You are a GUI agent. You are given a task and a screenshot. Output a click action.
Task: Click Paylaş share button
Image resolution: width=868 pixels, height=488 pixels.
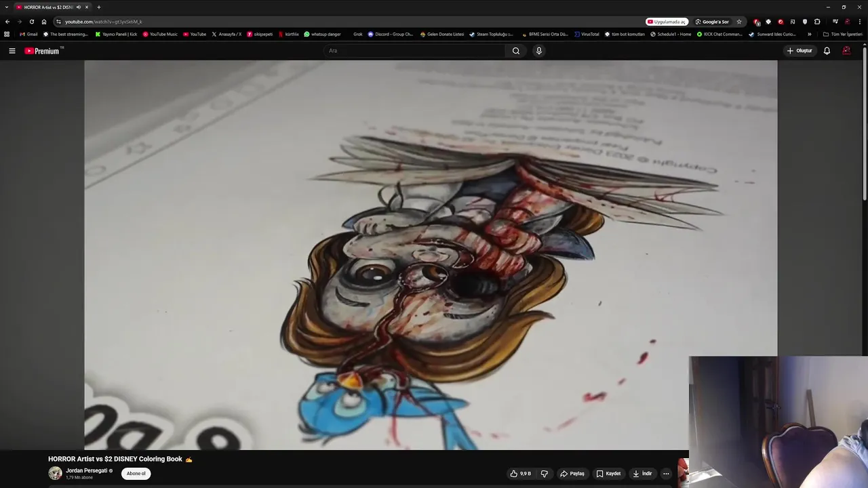click(572, 474)
